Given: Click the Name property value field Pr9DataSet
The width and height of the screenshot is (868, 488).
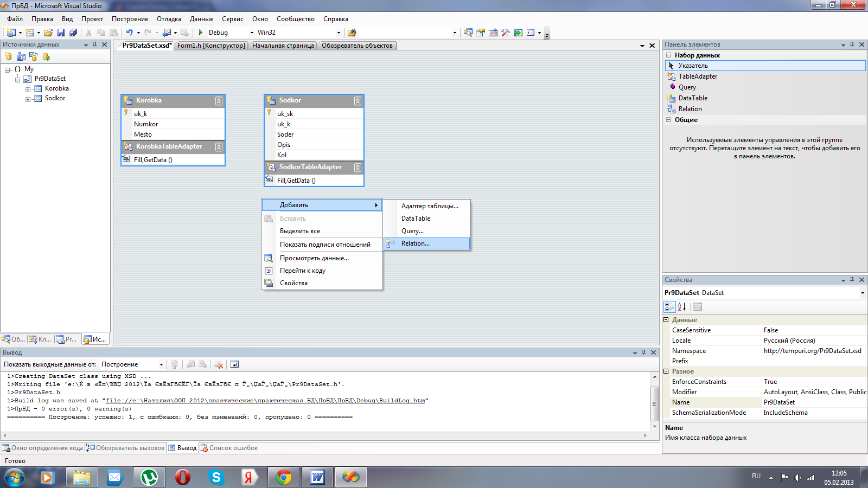Looking at the screenshot, I should click(815, 402).
